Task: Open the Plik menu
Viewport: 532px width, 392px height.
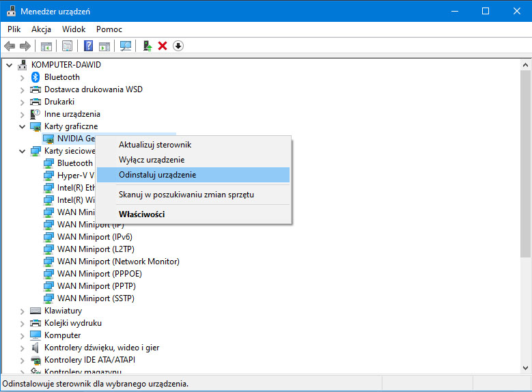Action: coord(14,29)
